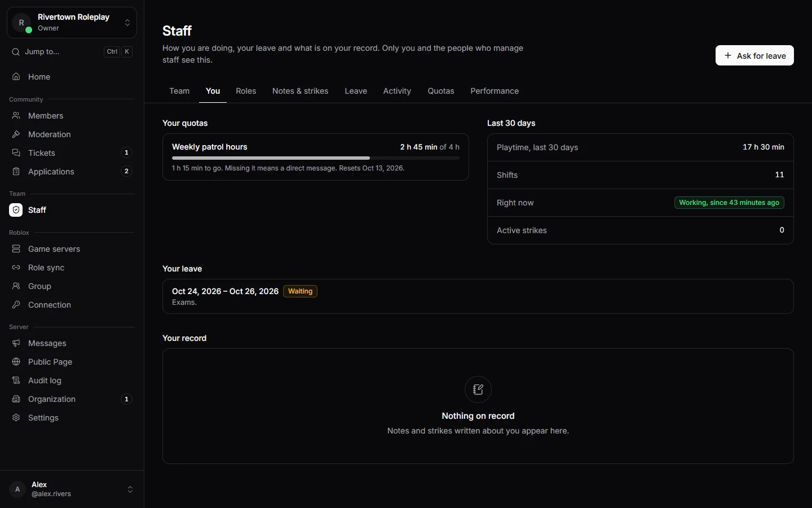The height and width of the screenshot is (508, 812).
Task: Click the K key hint badge
Action: [127, 52]
